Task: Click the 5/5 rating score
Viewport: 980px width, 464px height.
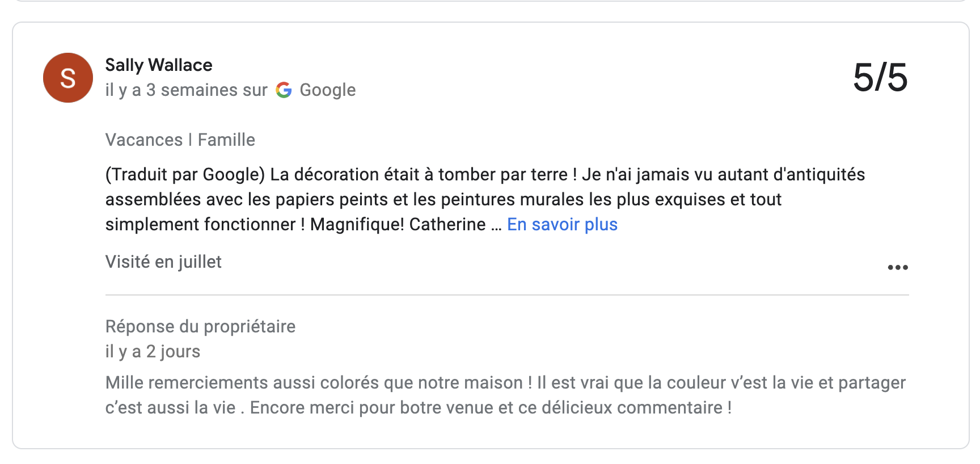Action: (880, 77)
